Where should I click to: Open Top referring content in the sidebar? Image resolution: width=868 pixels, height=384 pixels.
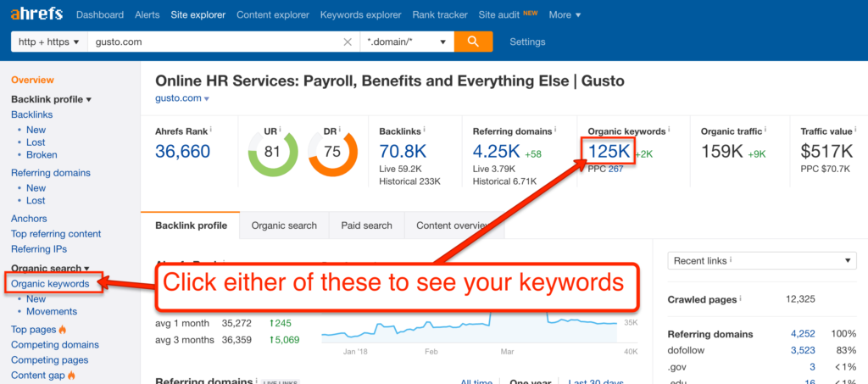(x=56, y=233)
